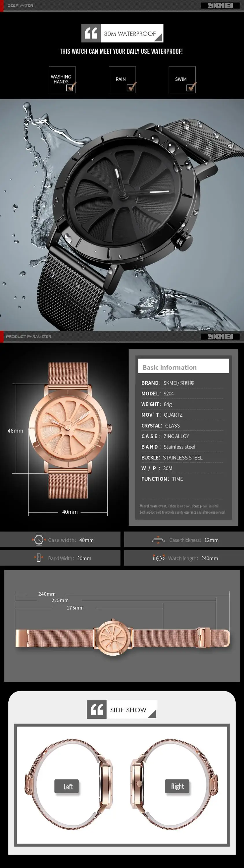Click the Left side view button
244x868 pixels.
(66, 786)
